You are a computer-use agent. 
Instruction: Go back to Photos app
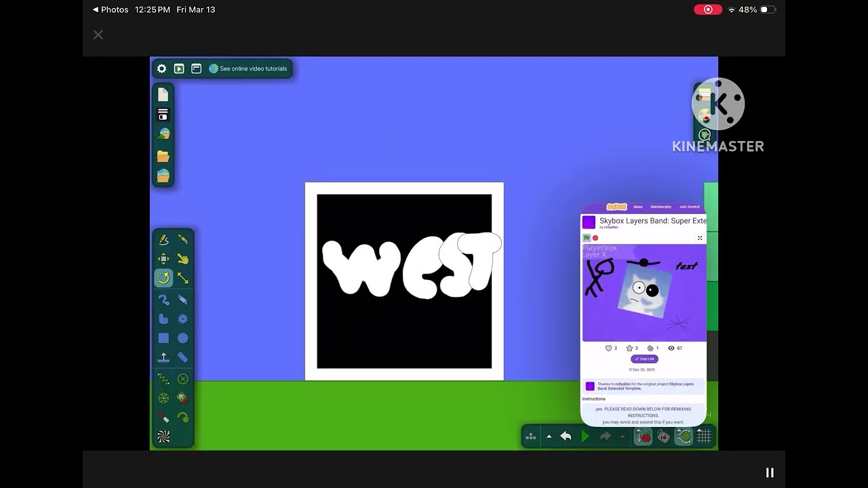click(111, 9)
